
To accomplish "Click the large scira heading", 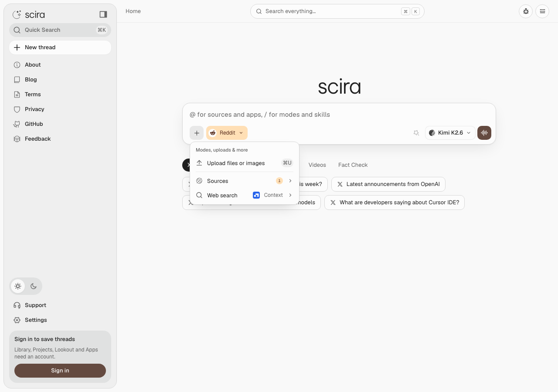I will click(x=339, y=87).
